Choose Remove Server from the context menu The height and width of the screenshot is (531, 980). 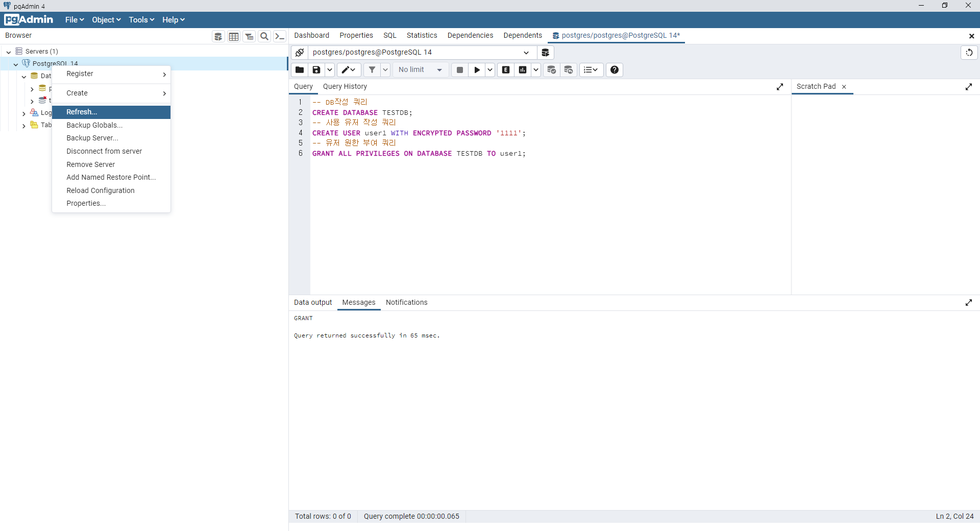[111, 164]
